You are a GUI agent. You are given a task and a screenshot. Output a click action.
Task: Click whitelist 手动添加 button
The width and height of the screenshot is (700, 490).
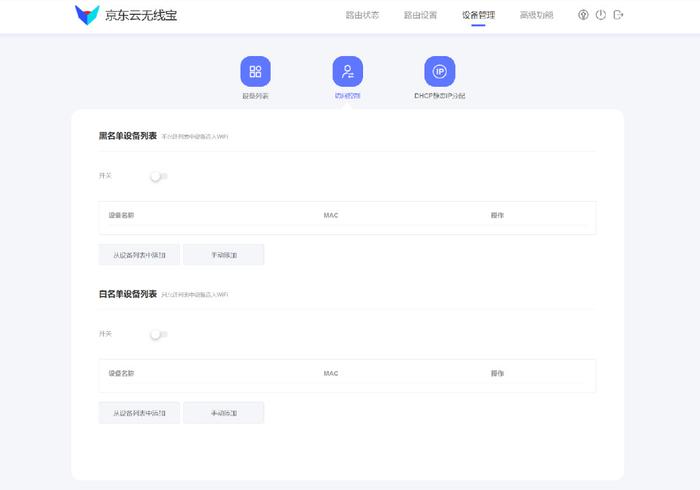(224, 413)
